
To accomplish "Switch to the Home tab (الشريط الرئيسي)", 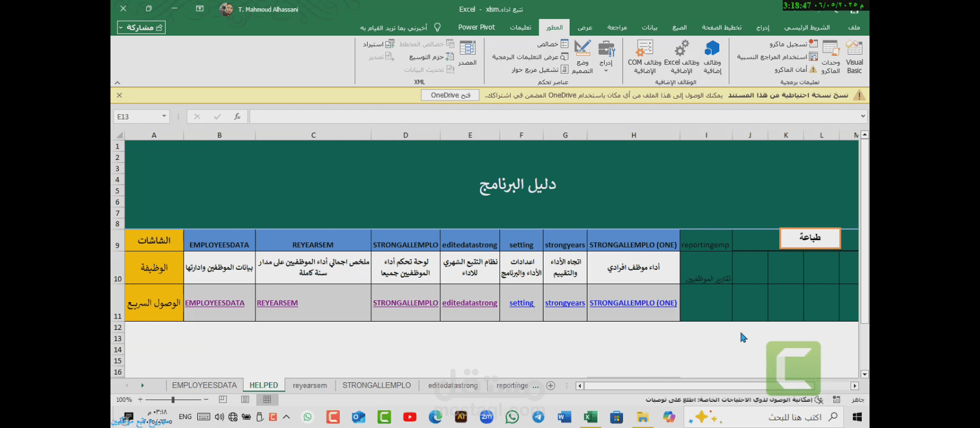I will (807, 27).
